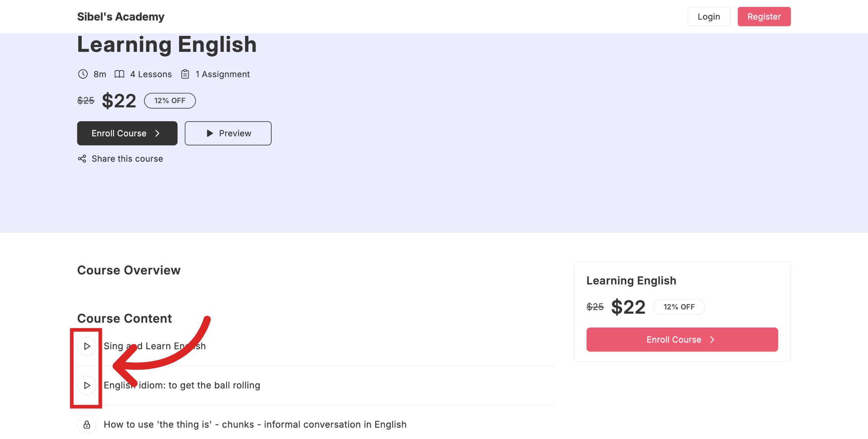This screenshot has width=868, height=439.
Task: Click the share icon next to Share this course
Action: tap(82, 159)
